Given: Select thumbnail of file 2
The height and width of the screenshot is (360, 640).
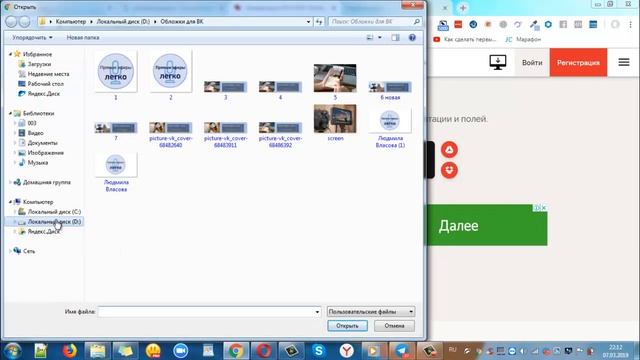Looking at the screenshot, I should click(x=170, y=71).
